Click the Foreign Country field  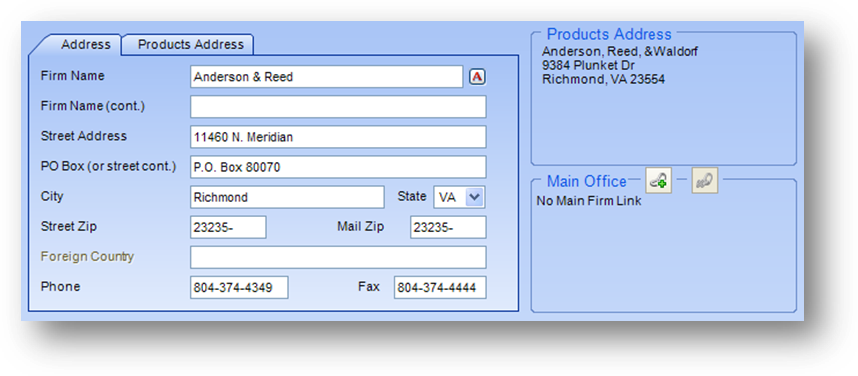point(338,257)
